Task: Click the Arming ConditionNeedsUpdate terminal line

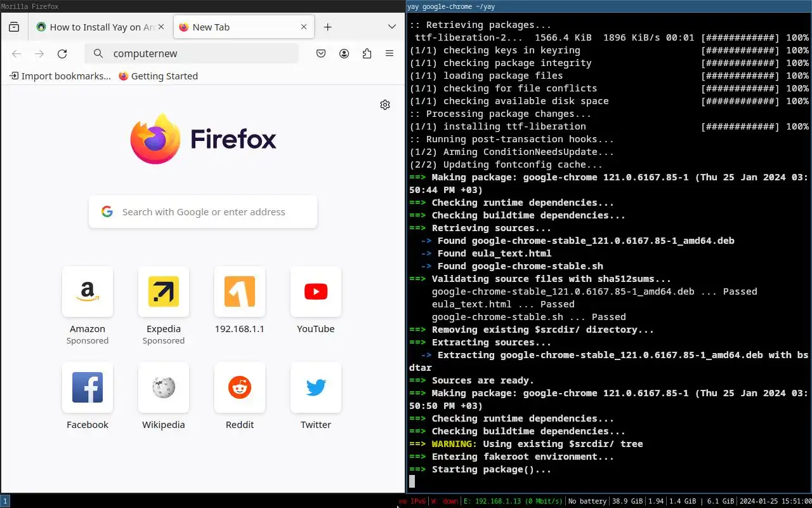Action: click(511, 152)
